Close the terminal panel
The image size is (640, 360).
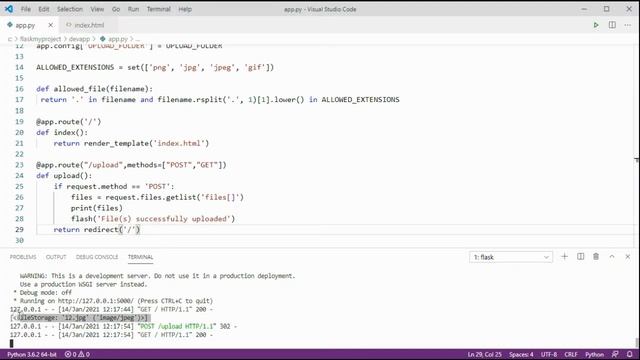tap(628, 257)
